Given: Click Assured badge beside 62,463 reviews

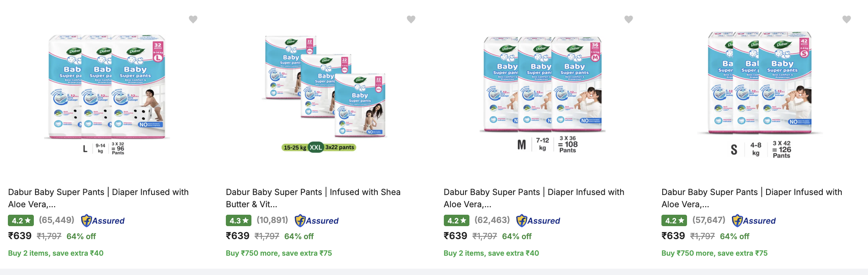Looking at the screenshot, I should [x=538, y=221].
